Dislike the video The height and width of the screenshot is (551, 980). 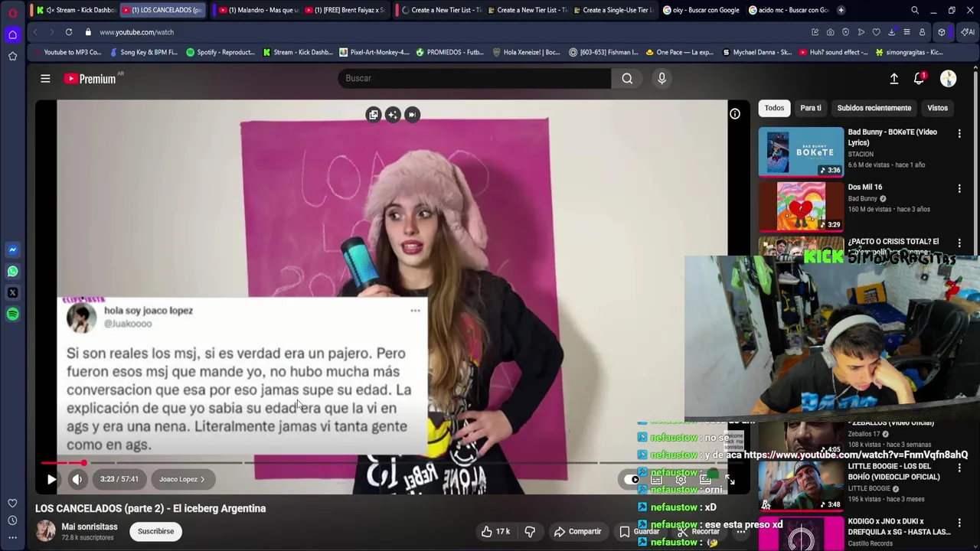(x=530, y=531)
